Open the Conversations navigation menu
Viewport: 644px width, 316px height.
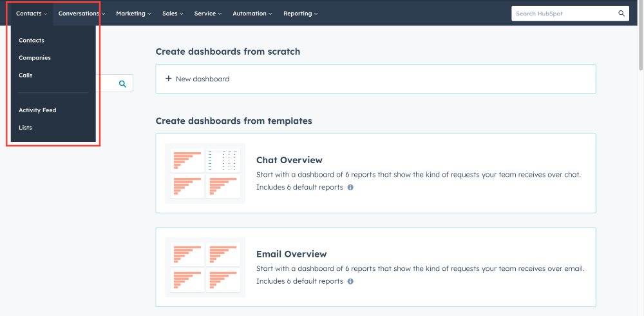coord(82,14)
